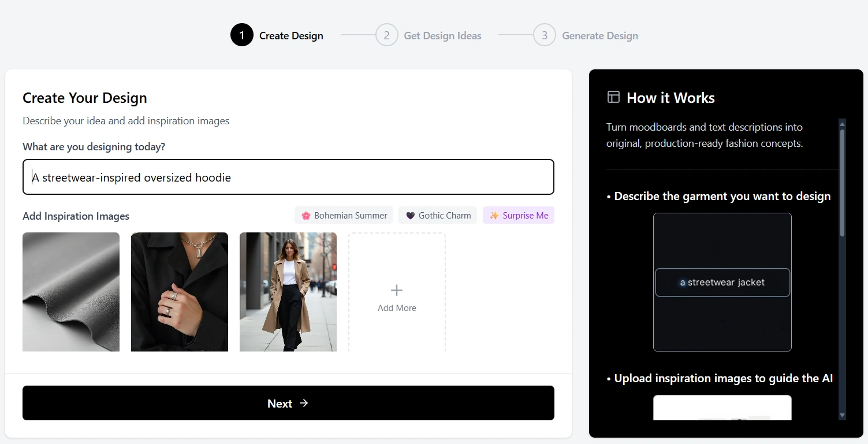Choose the Gothic Charm preset text
The image size is (868, 444).
(x=445, y=216)
